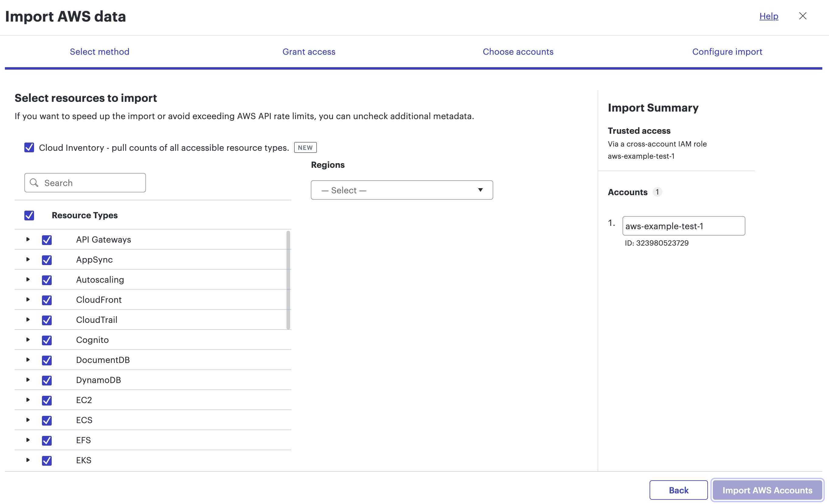829x504 pixels.
Task: Deselect the CloudTrail resource type
Action: point(47,320)
